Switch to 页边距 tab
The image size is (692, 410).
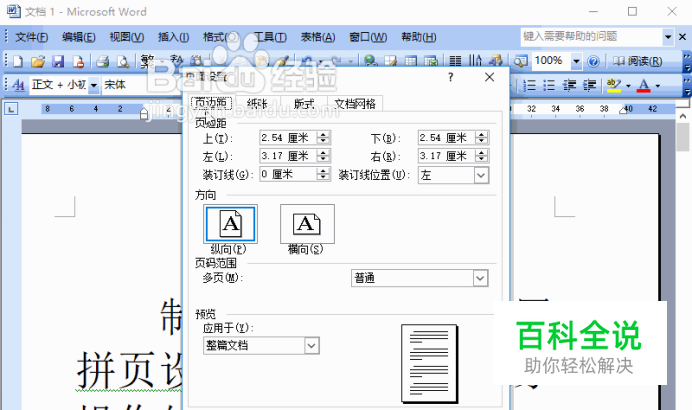click(211, 103)
